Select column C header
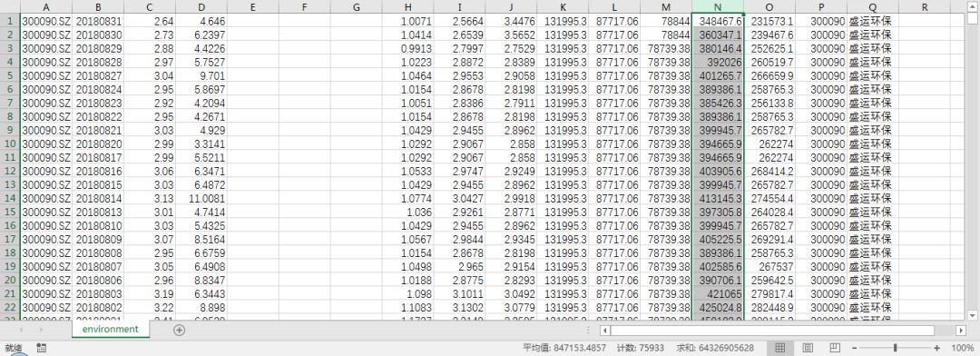 pos(150,7)
